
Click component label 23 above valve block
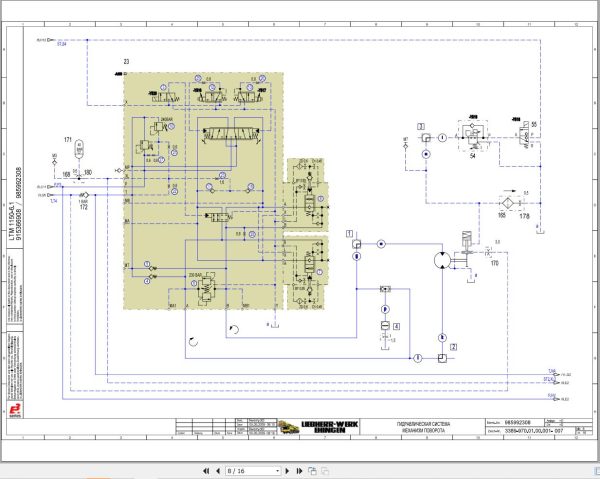[x=126, y=61]
